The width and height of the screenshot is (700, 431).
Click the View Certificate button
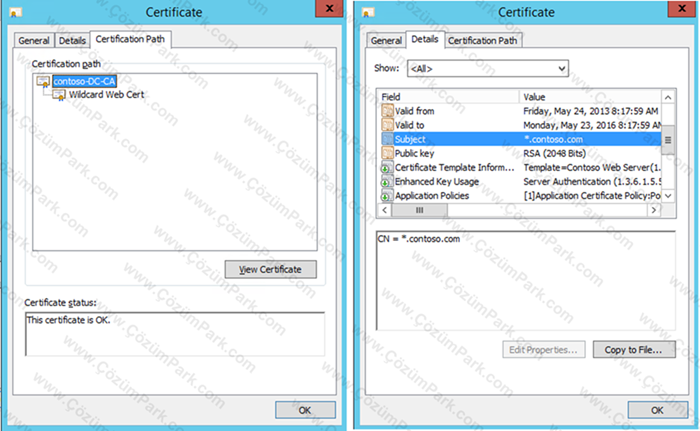pos(271,269)
